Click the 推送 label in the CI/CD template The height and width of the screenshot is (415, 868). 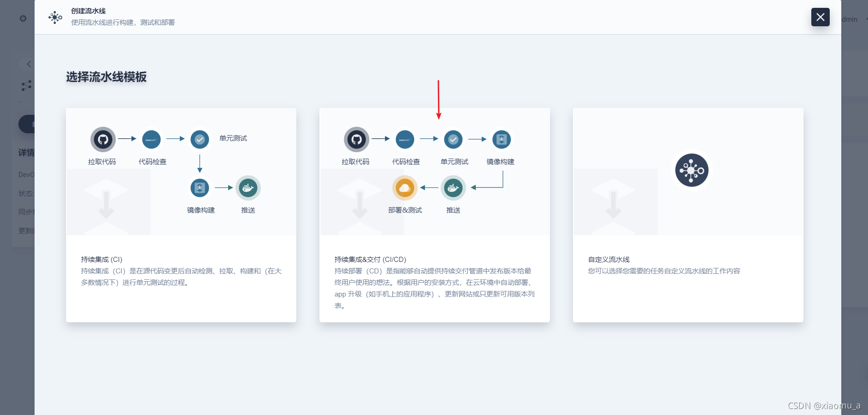[453, 210]
